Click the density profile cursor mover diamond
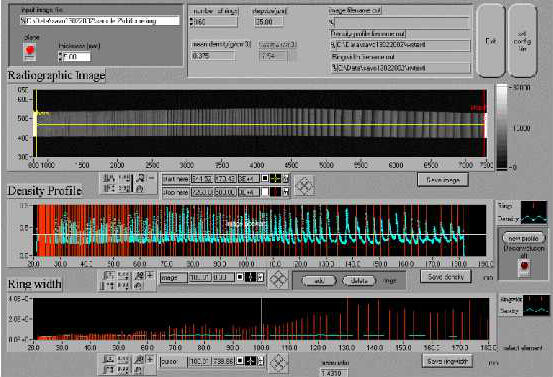This screenshot has width=553, height=377. (279, 280)
